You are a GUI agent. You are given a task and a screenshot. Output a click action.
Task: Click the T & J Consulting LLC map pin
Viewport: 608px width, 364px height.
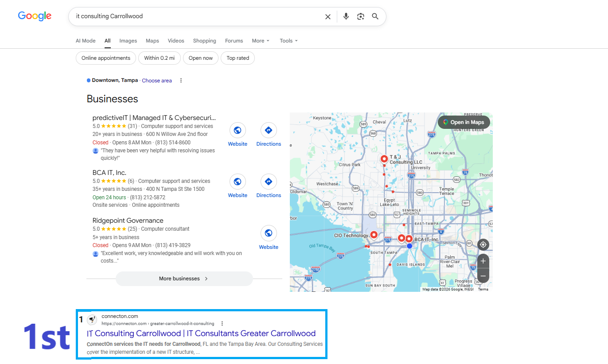(384, 159)
